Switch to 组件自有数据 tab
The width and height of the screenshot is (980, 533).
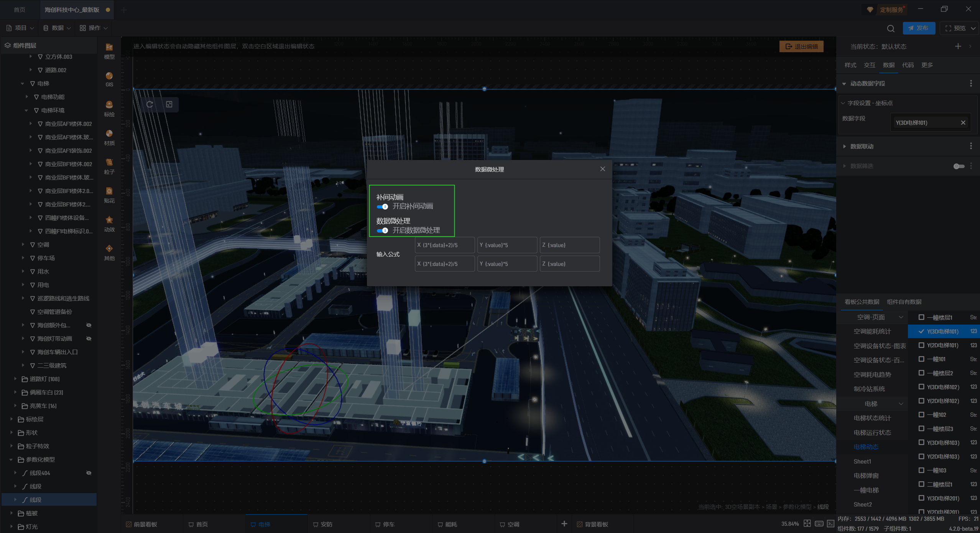pos(904,302)
